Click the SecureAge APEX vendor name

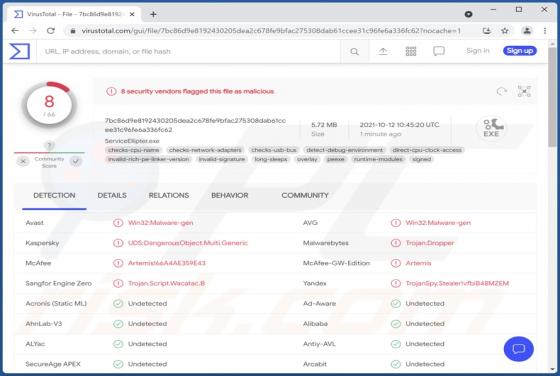coord(53,364)
